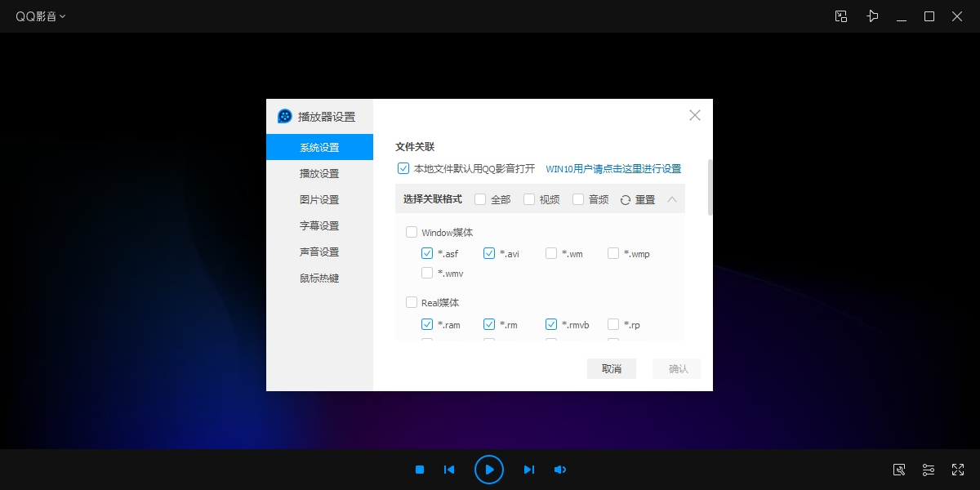Uncheck the *.avi format checkbox
The height and width of the screenshot is (490, 980).
[489, 253]
